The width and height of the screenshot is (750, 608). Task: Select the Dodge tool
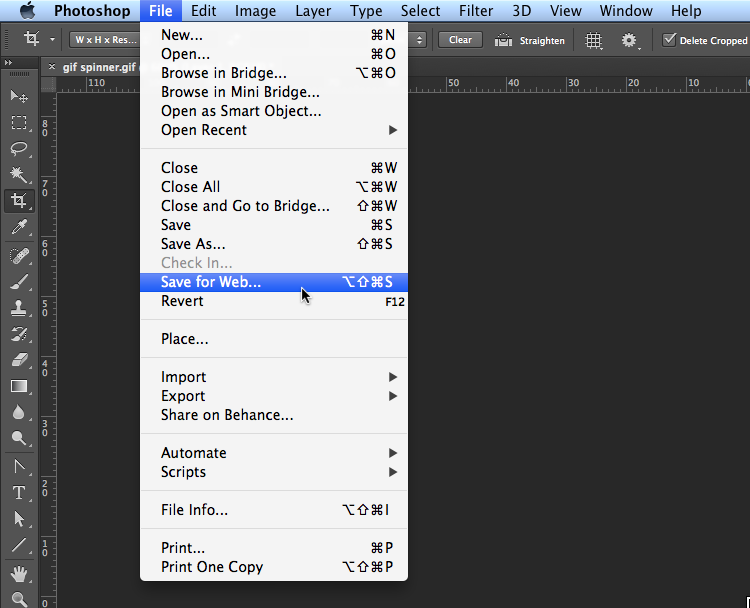[x=19, y=438]
